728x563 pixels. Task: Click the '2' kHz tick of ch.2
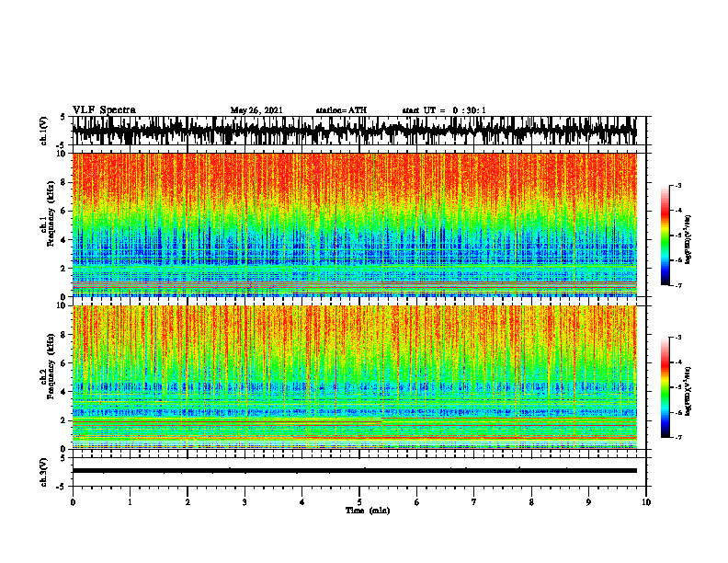[63, 420]
